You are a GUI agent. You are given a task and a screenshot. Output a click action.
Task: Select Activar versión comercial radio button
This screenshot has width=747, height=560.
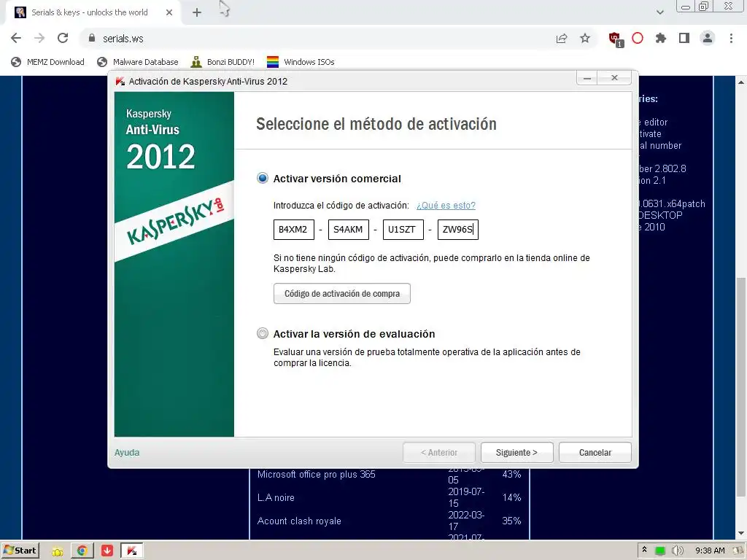pos(262,179)
